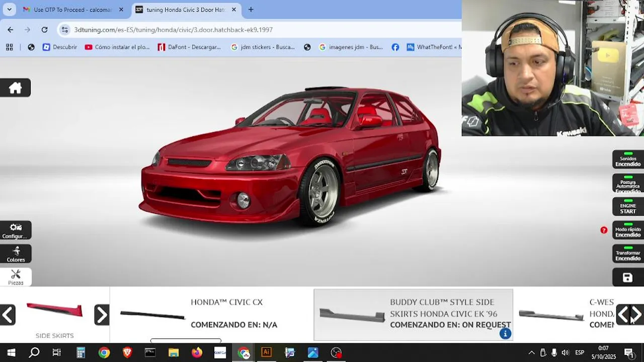Switch to the Gmail Use OTP tab

pyautogui.click(x=73, y=10)
